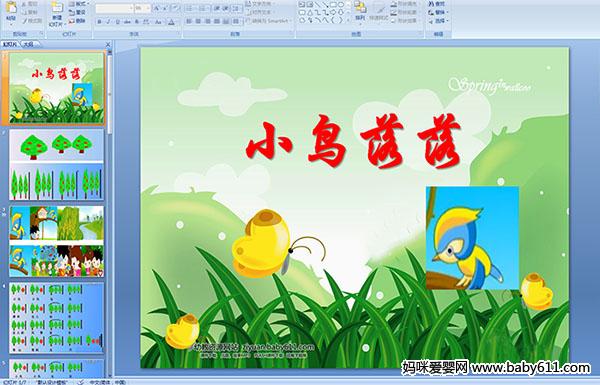Select the rectangle shape in shapes gallery
600x385 pixels.
tap(333, 5)
